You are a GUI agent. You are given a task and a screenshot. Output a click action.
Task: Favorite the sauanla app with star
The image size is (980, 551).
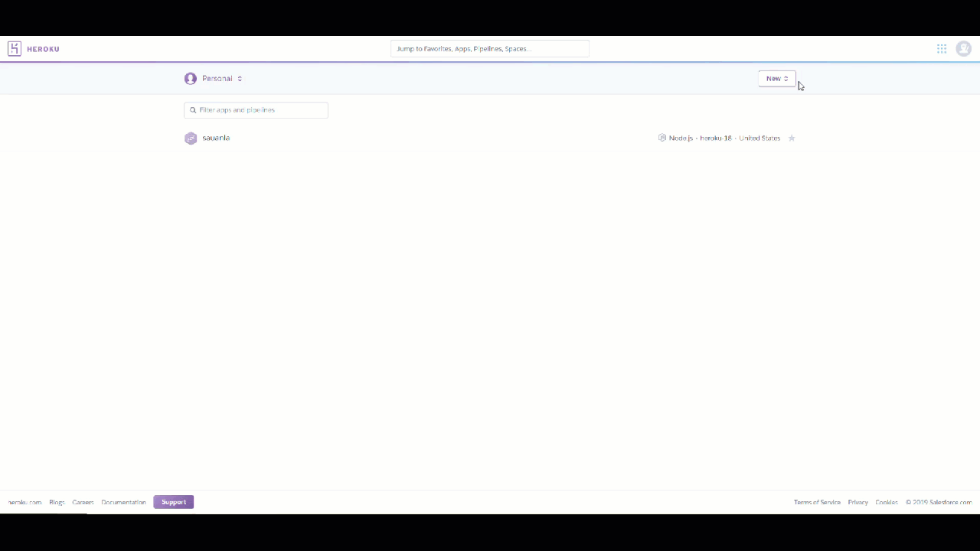[x=792, y=139]
